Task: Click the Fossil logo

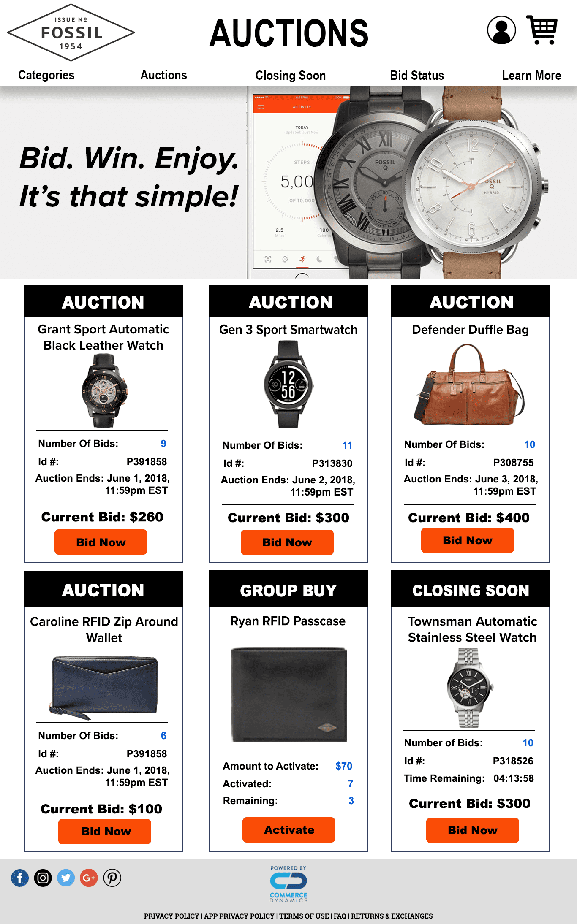Action: pos(71,33)
